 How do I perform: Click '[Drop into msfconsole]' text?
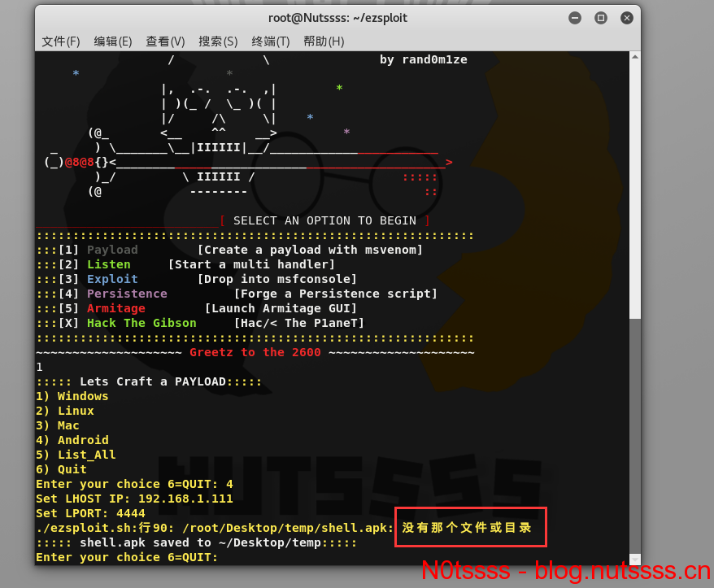[277, 279]
